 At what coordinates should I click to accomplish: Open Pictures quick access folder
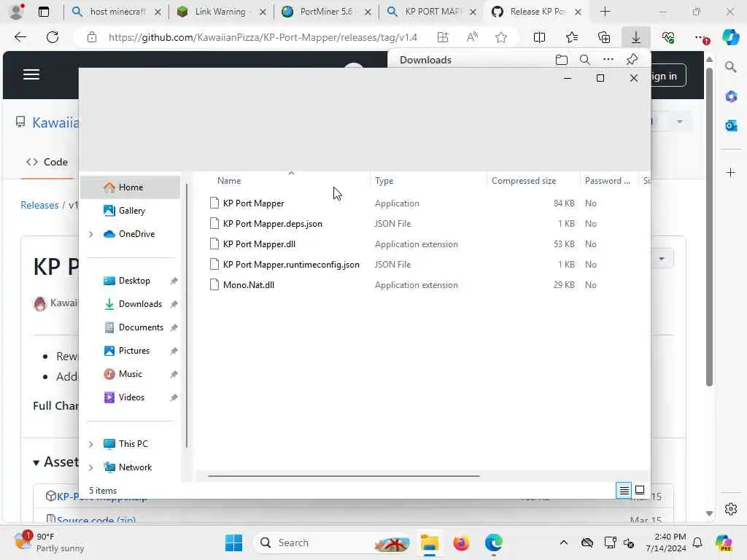134,351
